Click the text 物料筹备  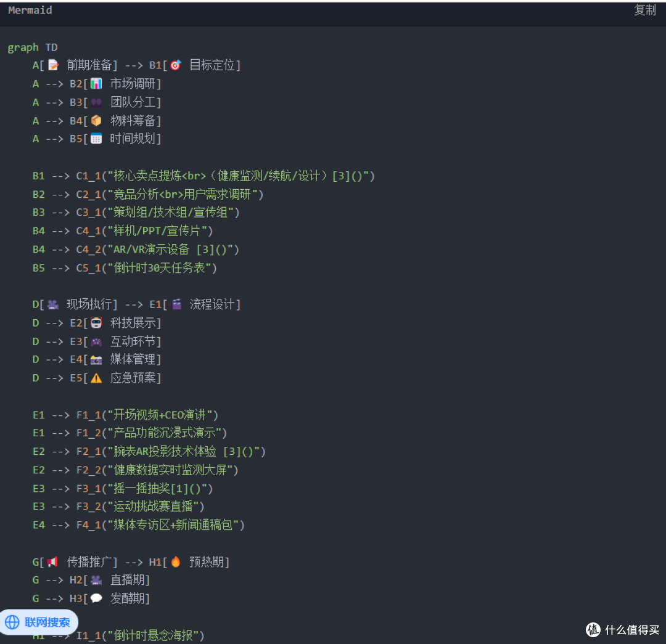133,121
